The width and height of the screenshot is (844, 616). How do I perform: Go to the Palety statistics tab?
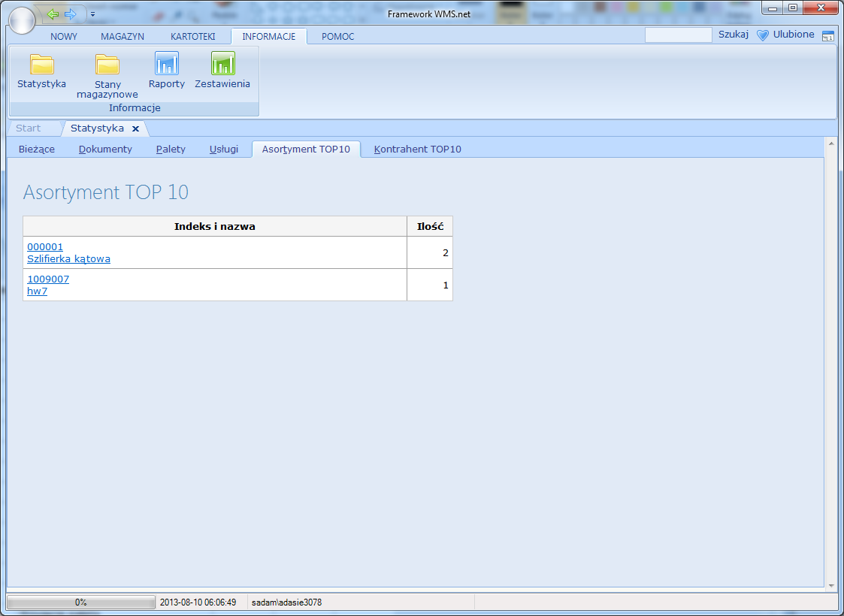(171, 149)
